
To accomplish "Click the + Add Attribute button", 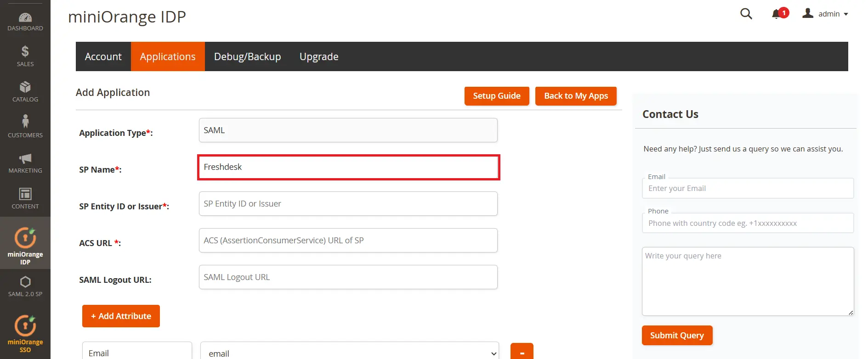I will 121,316.
